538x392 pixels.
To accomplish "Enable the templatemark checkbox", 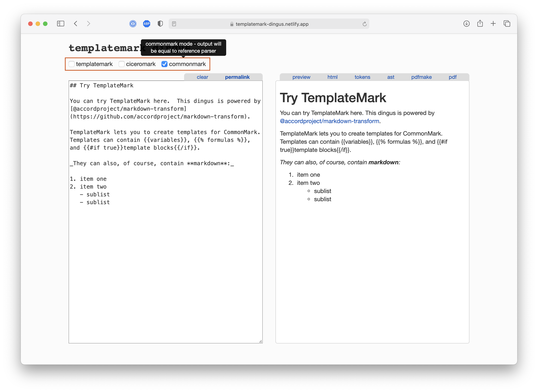I will (x=71, y=64).
